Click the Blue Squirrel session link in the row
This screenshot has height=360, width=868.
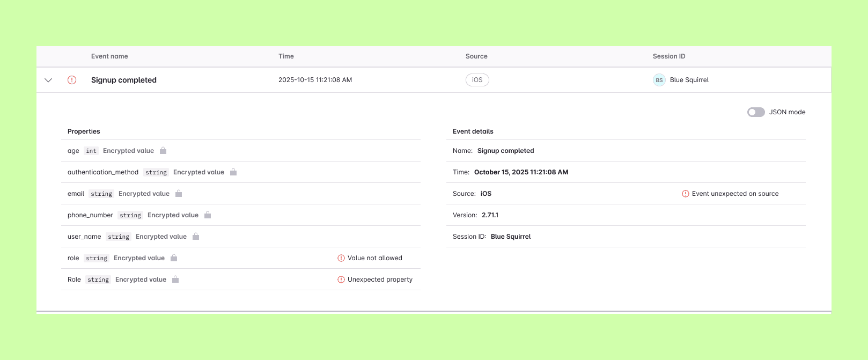(689, 80)
